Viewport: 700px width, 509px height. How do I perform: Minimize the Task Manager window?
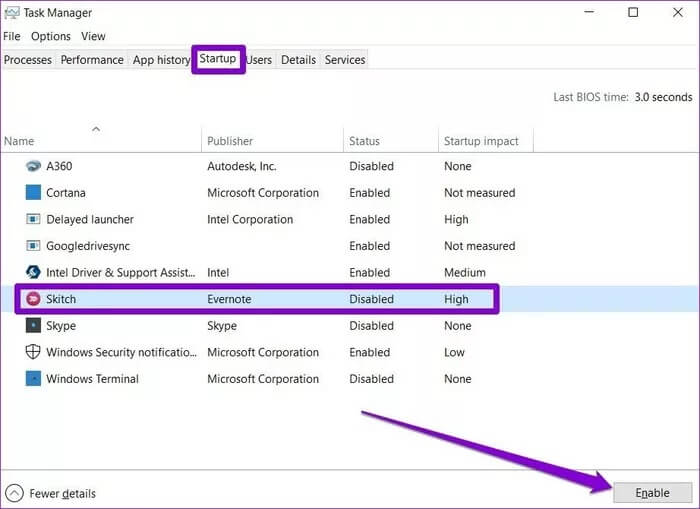point(589,13)
